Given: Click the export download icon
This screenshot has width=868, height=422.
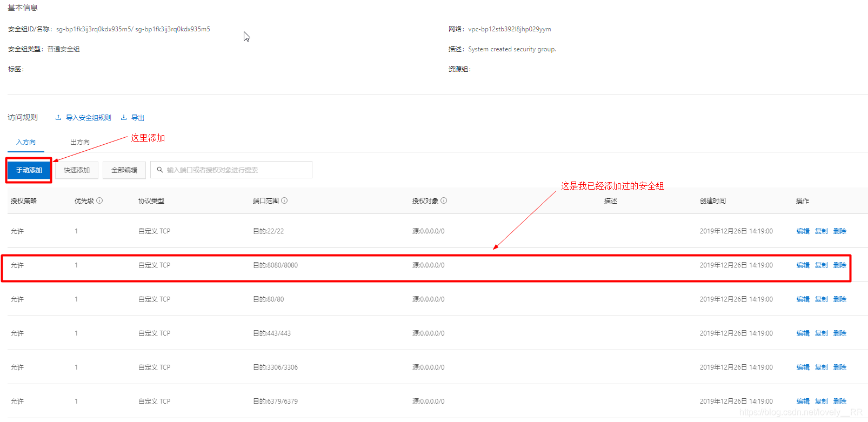Looking at the screenshot, I should [x=124, y=118].
